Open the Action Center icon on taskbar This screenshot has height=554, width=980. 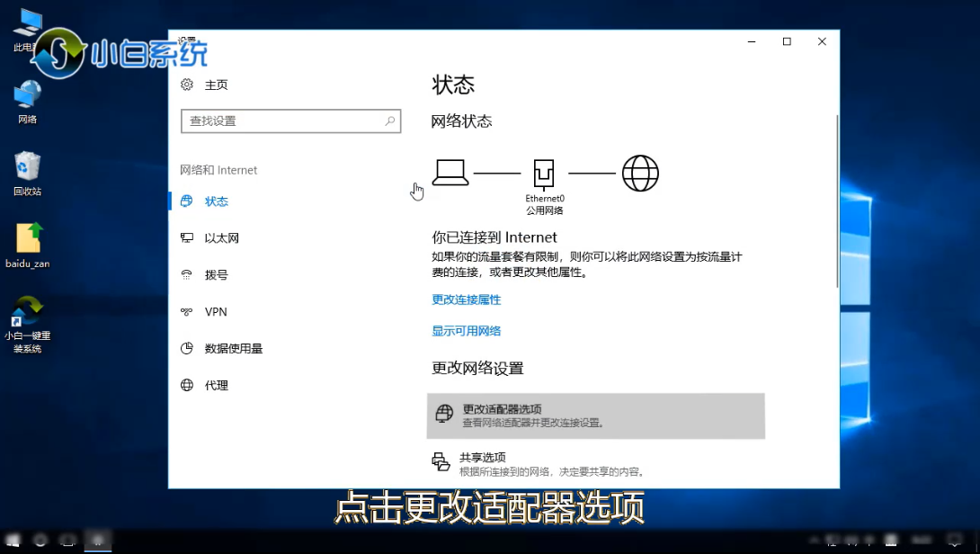[x=954, y=541]
